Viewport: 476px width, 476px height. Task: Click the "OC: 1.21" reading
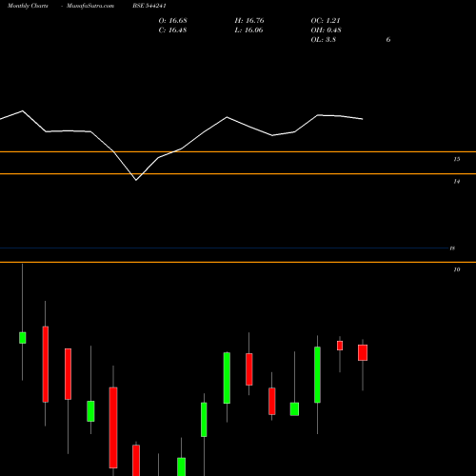326,21
